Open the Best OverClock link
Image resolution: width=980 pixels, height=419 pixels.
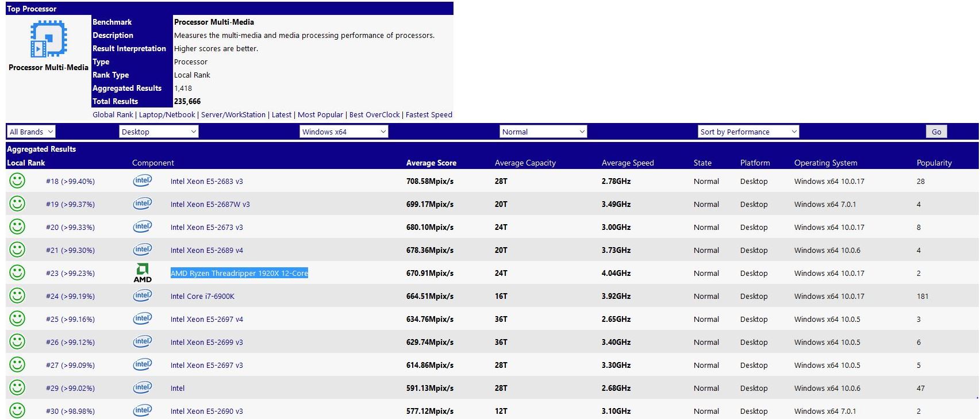[374, 115]
